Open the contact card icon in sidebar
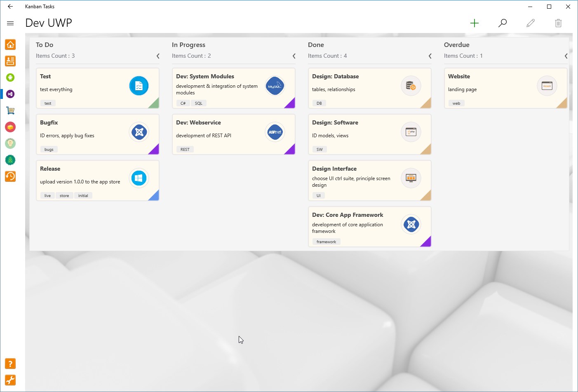The height and width of the screenshot is (392, 578). pyautogui.click(x=10, y=61)
